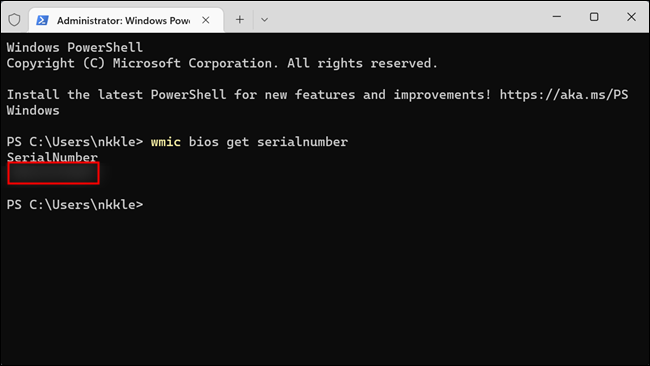Expand the new tab profile dropdown

tap(264, 19)
